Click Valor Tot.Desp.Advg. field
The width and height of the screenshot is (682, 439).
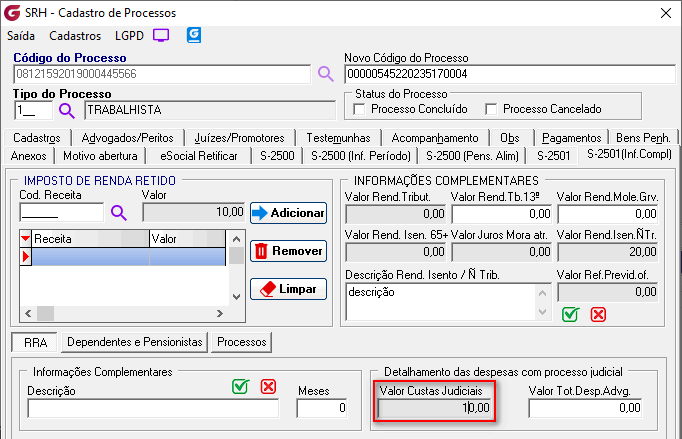[585, 408]
